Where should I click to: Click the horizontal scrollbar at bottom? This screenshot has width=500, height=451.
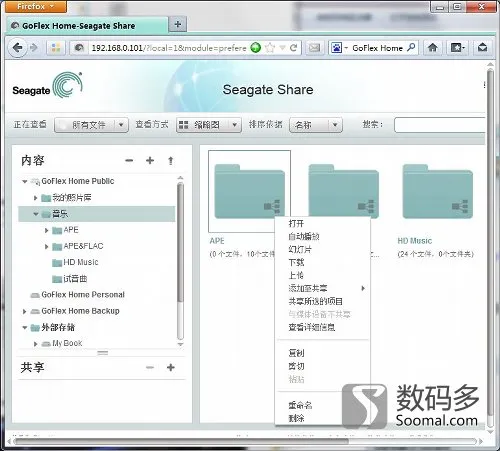pos(182,442)
